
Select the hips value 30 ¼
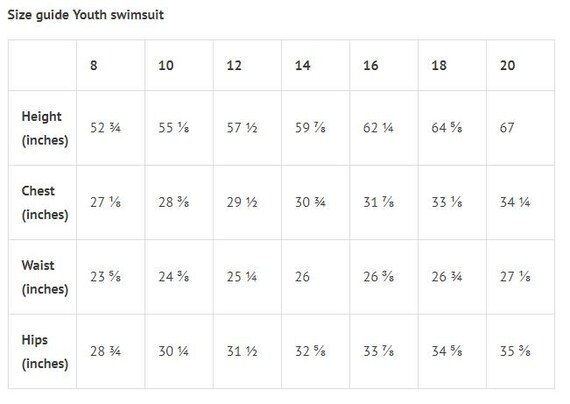173,351
